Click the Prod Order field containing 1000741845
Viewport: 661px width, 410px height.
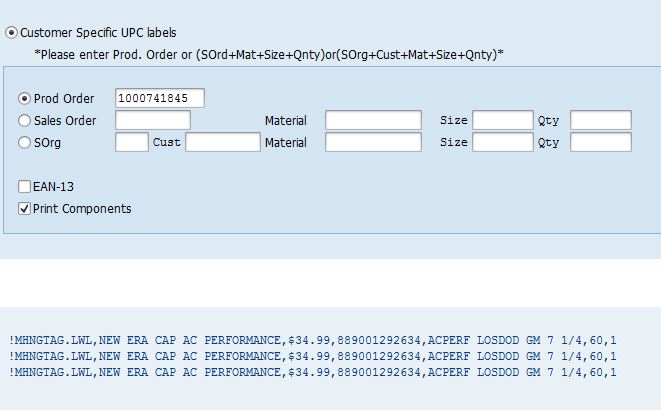click(160, 98)
